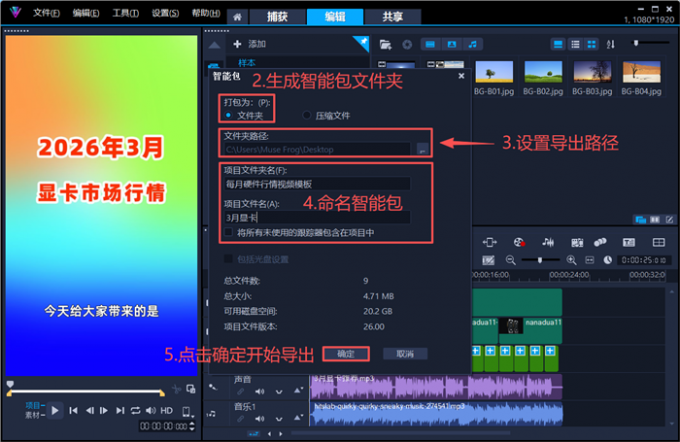The height and width of the screenshot is (442, 680).
Task: Adjust the timeline zoom slider
Action: click(x=540, y=260)
